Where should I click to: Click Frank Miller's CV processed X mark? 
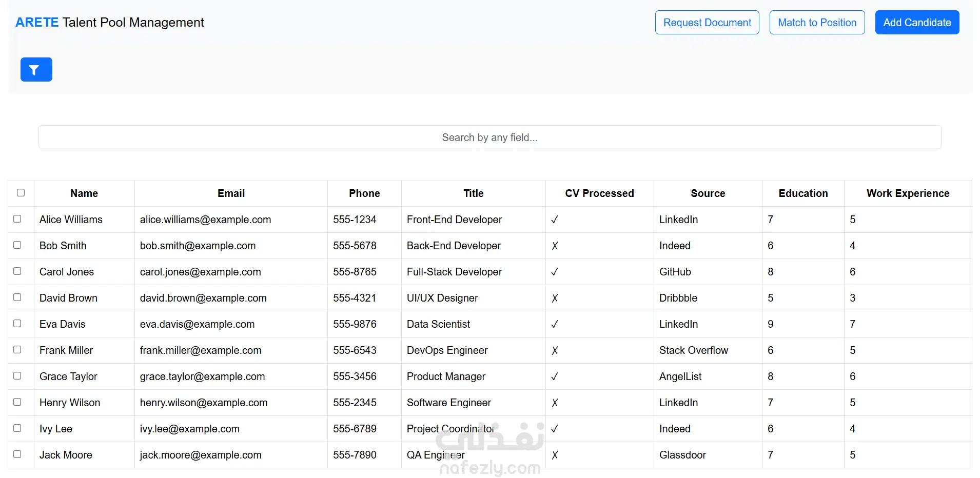coord(555,351)
